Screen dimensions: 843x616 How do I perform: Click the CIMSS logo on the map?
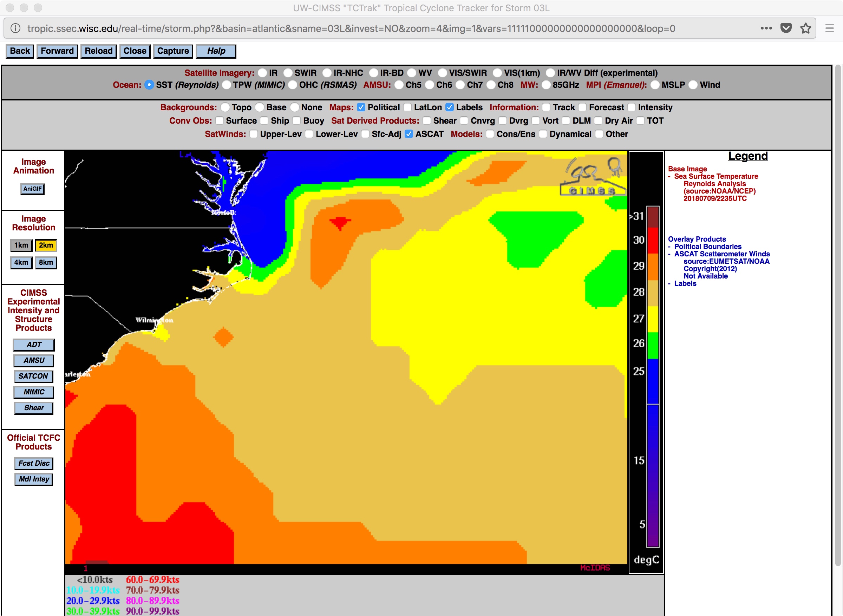[593, 176]
